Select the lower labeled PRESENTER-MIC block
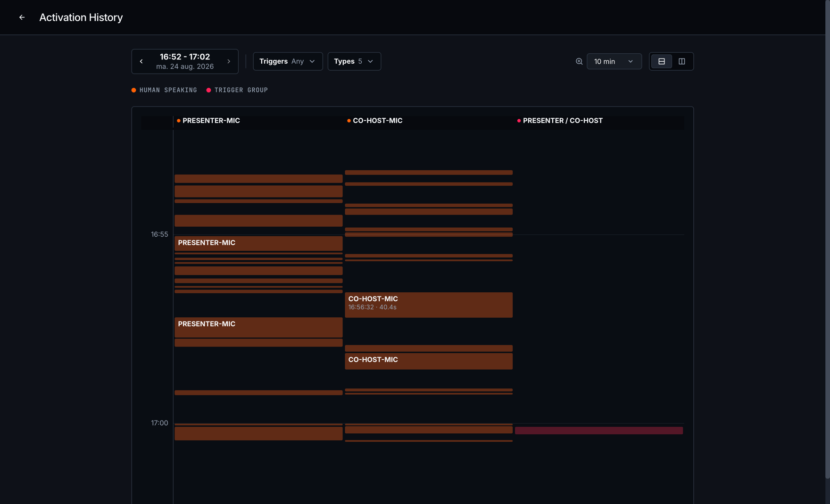 (x=258, y=327)
